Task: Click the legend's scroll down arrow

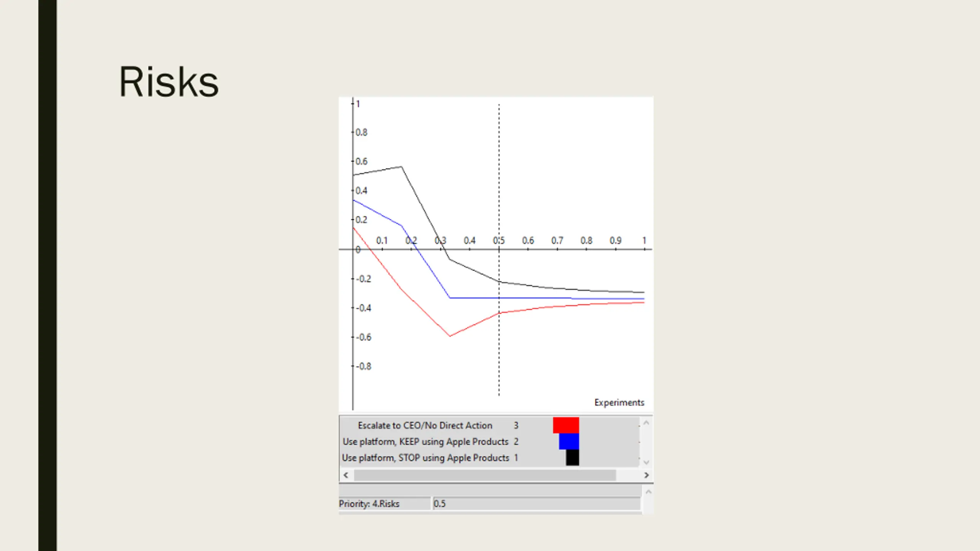Action: pos(646,462)
